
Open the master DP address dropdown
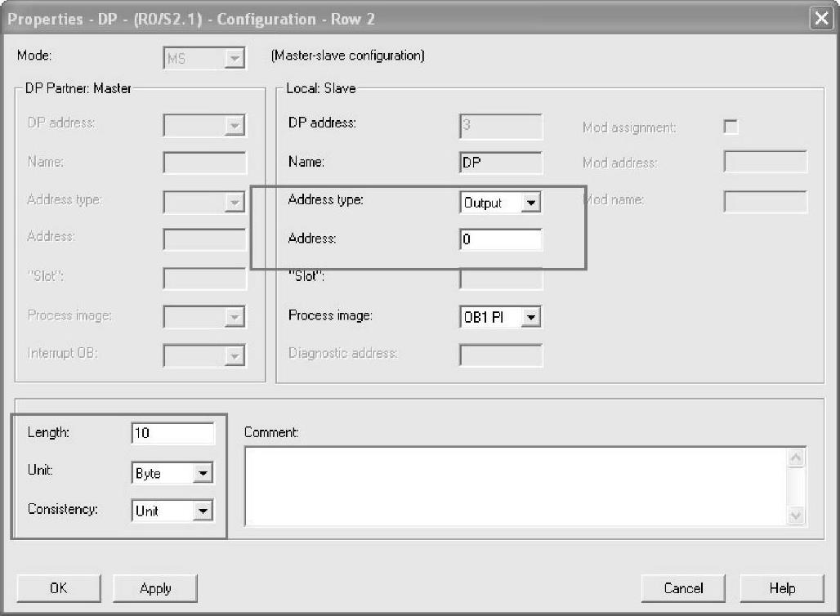tap(235, 126)
